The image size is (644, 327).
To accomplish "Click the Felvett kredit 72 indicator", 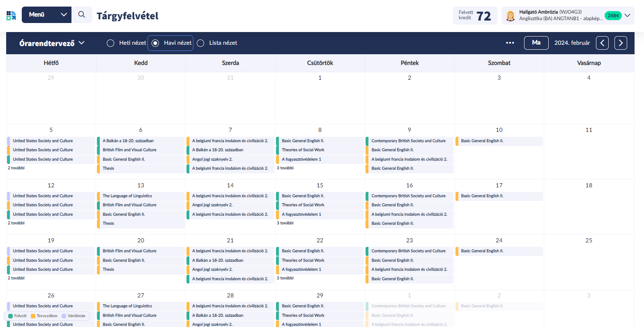I will tap(475, 16).
